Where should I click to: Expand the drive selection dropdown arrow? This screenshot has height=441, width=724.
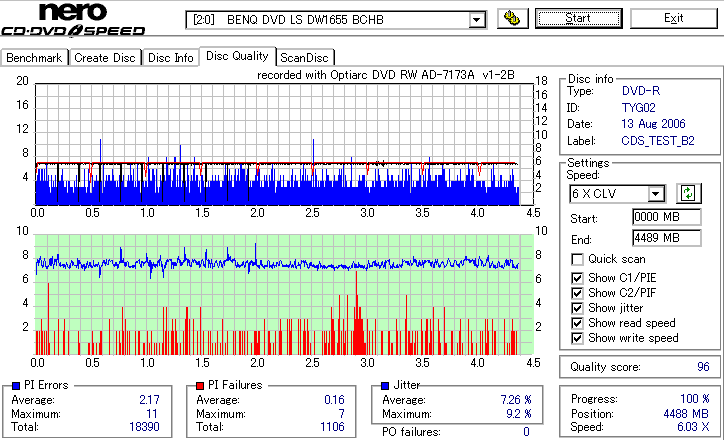[477, 20]
